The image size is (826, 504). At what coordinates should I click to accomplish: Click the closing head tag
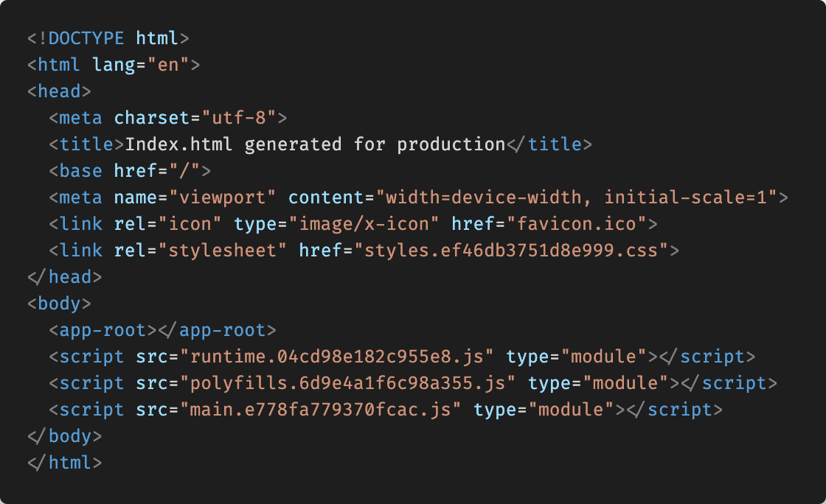[60, 277]
